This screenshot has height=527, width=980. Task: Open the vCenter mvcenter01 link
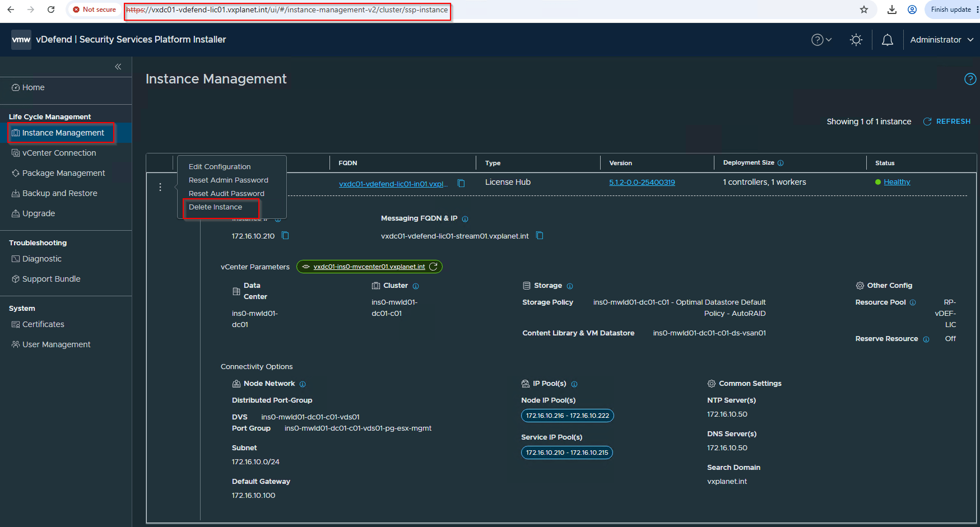tap(369, 267)
